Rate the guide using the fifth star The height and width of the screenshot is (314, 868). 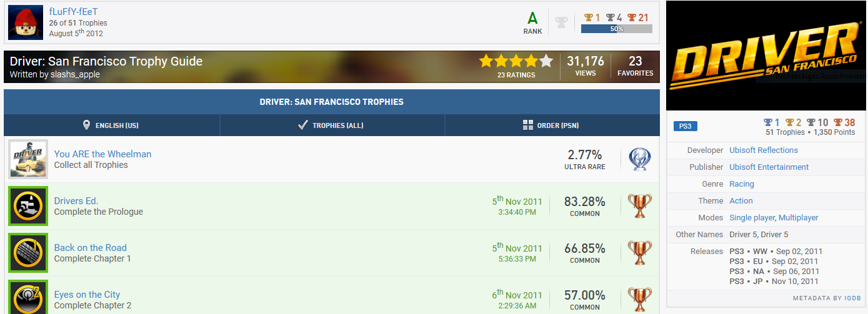click(x=546, y=61)
